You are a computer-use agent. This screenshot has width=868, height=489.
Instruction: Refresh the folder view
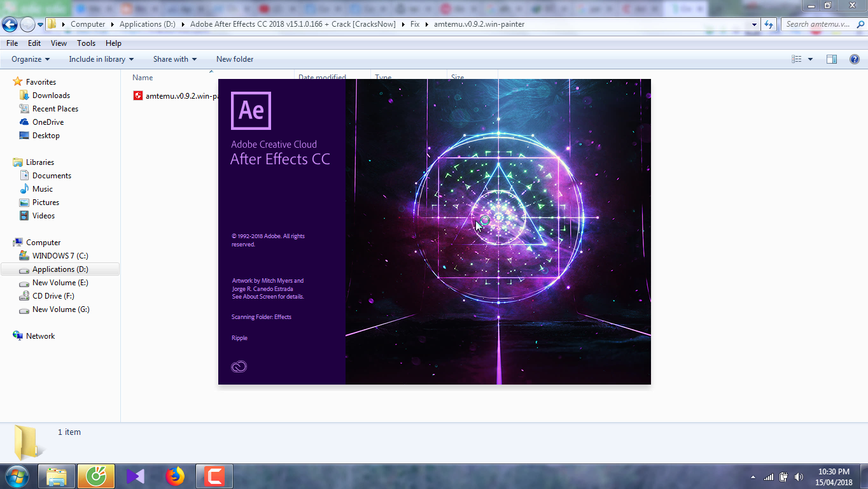point(769,24)
